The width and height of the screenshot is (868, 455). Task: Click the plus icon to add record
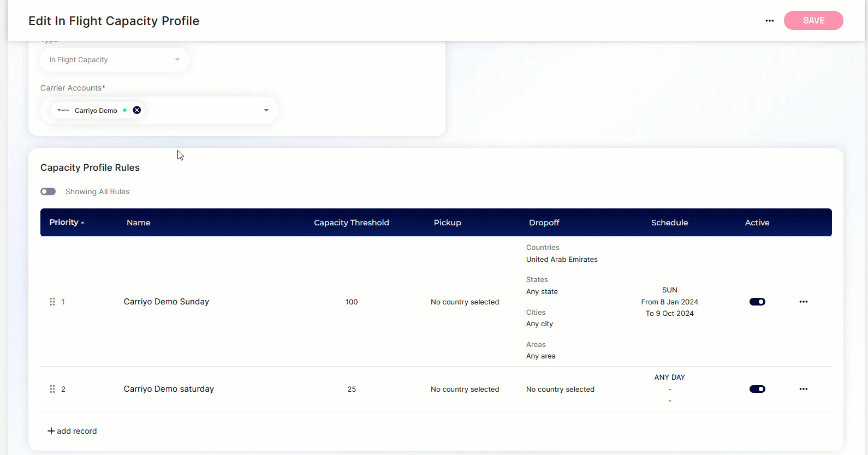tap(51, 431)
